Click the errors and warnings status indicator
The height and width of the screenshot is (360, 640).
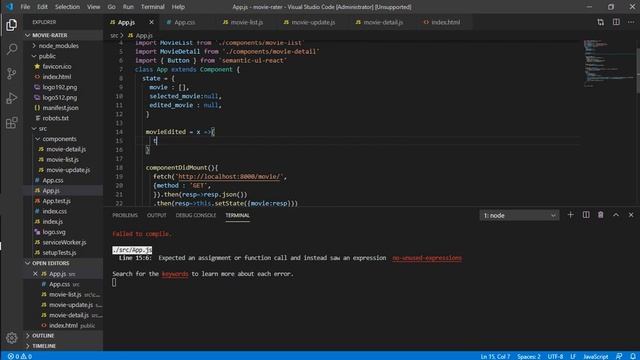point(20,356)
